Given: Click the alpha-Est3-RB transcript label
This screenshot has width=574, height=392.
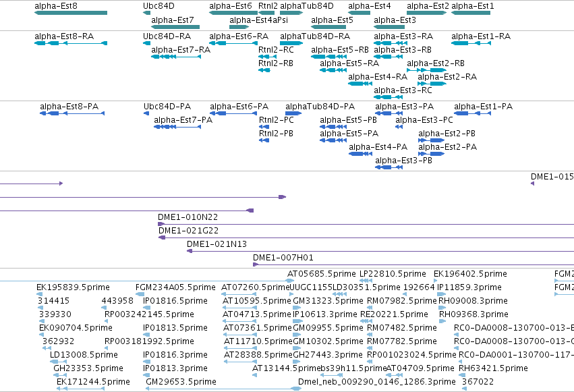Looking at the screenshot, I should pos(402,50).
